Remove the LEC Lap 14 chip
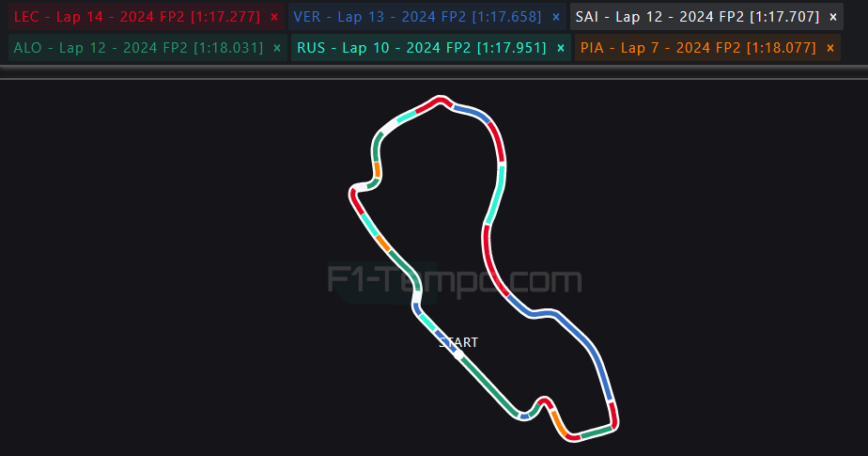The image size is (868, 456). (x=274, y=17)
